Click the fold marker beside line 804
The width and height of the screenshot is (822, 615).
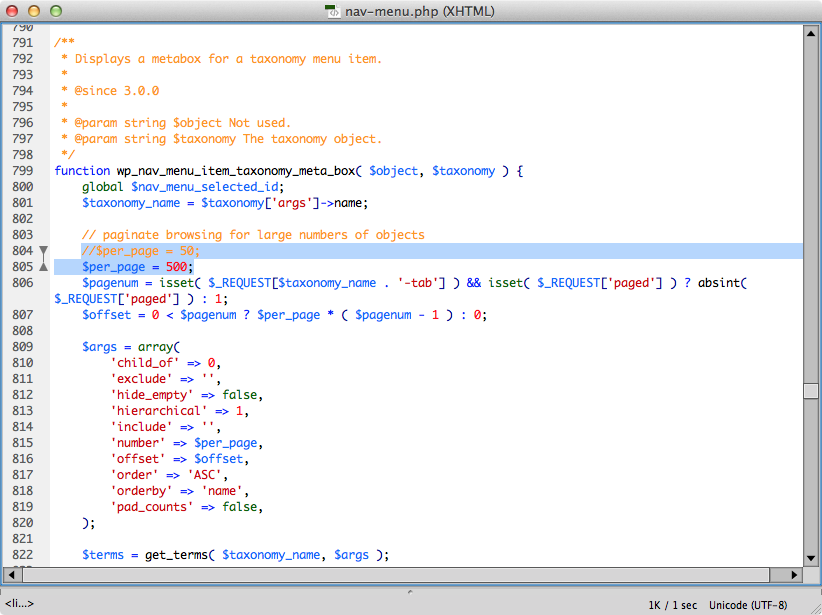44,251
